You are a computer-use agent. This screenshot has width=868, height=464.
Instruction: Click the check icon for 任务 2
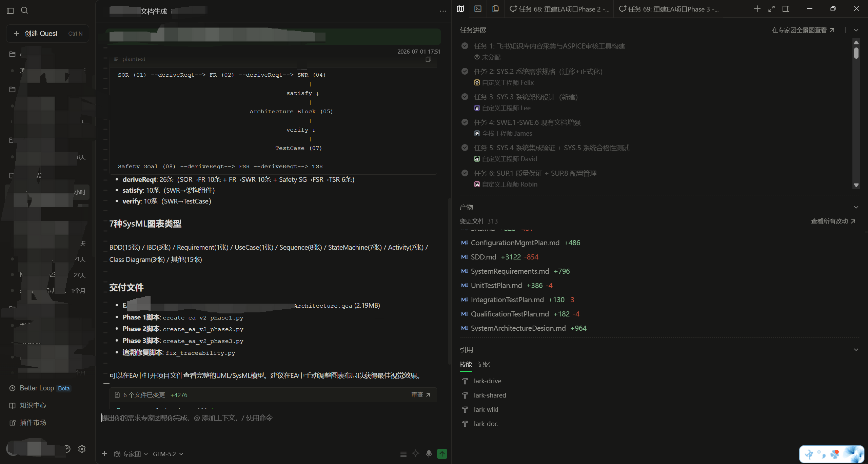pyautogui.click(x=465, y=71)
